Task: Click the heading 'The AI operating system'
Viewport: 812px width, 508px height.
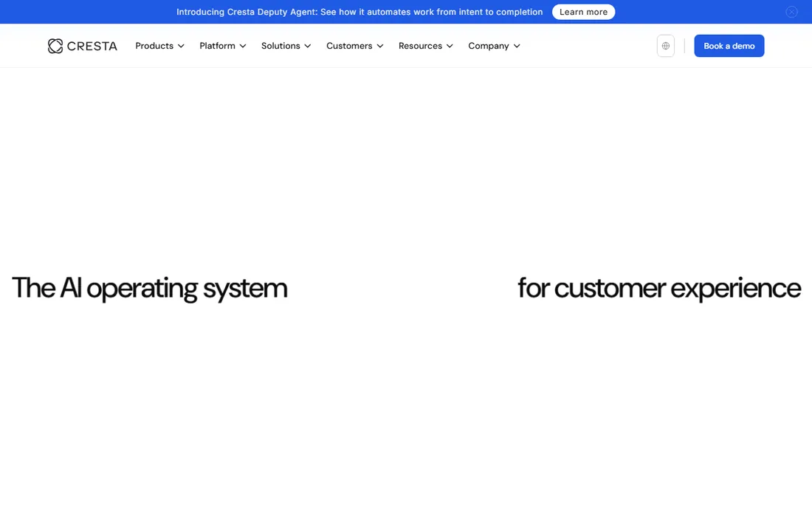Action: [x=149, y=289]
